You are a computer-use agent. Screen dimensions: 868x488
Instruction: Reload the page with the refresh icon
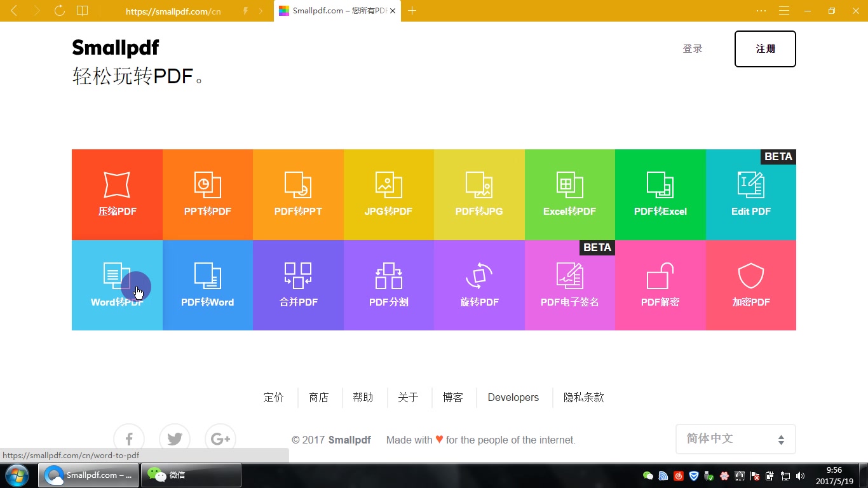[x=59, y=11]
